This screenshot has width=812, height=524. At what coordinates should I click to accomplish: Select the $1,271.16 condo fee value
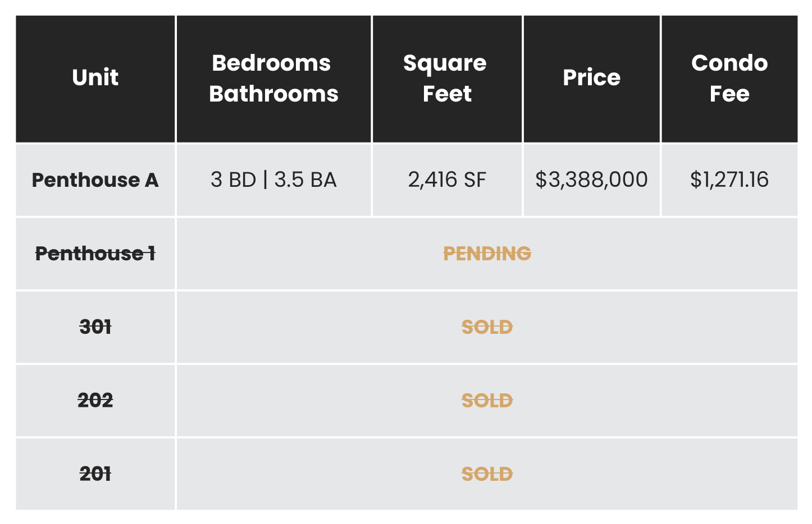(x=729, y=180)
